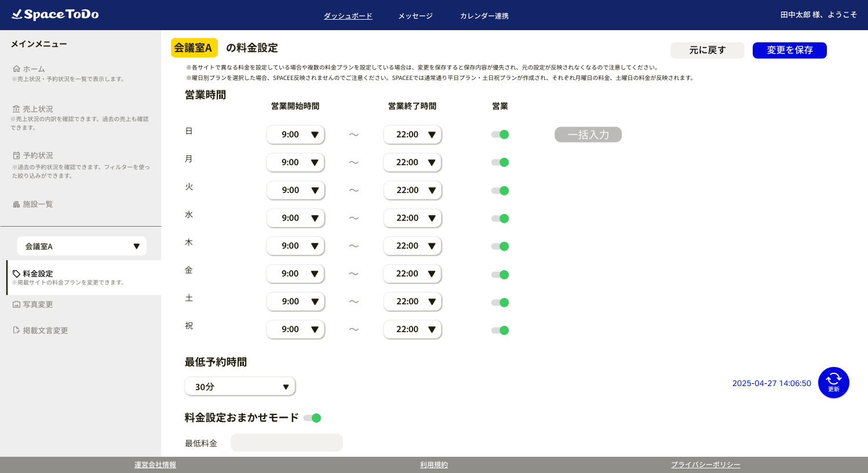
Task: Click the 変更を保存 button
Action: (789, 50)
